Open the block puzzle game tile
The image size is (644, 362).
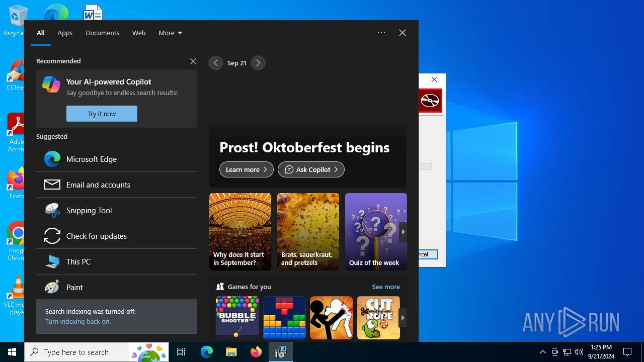[x=284, y=317]
